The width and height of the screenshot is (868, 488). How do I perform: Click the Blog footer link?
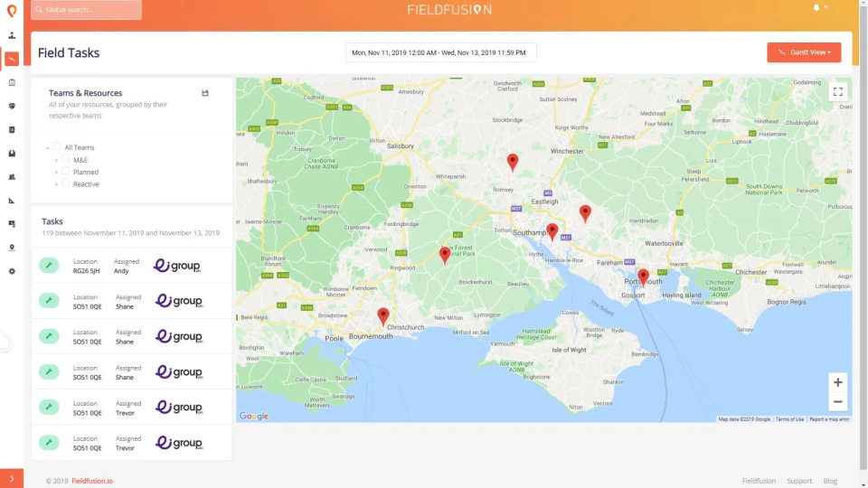[x=830, y=481]
